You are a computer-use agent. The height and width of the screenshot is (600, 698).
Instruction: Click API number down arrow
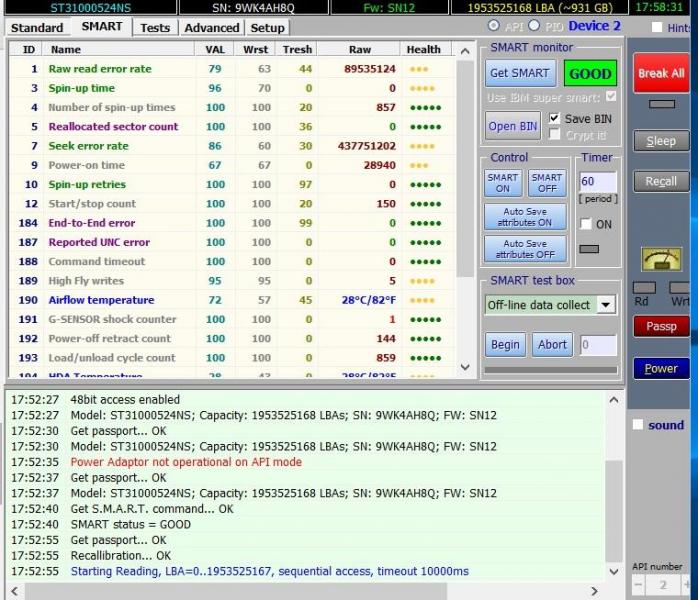(637, 584)
